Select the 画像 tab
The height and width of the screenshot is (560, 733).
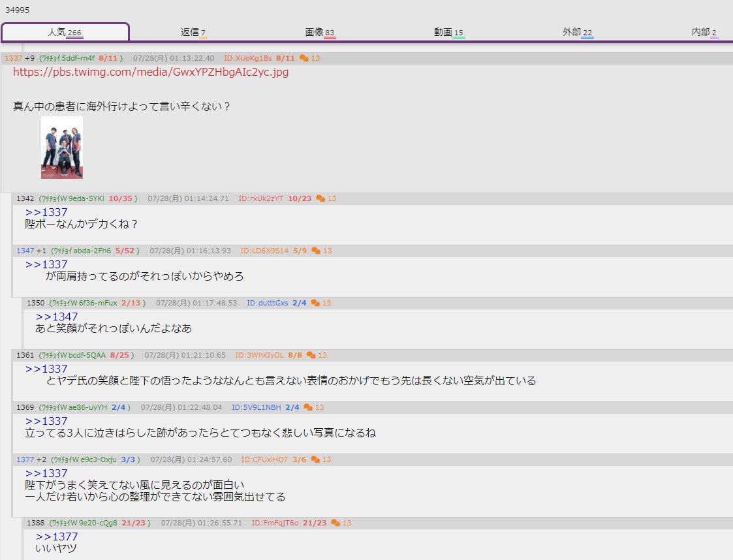(320, 32)
